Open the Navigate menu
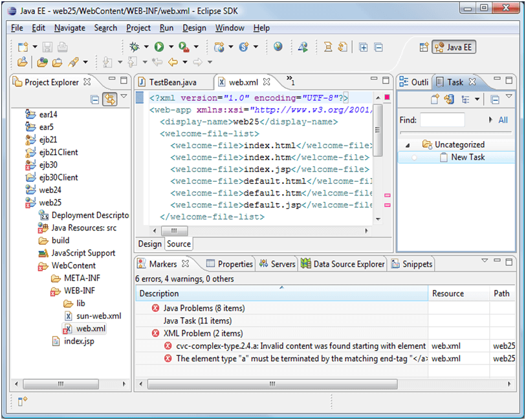The height and width of the screenshot is (420, 526). tap(70, 28)
